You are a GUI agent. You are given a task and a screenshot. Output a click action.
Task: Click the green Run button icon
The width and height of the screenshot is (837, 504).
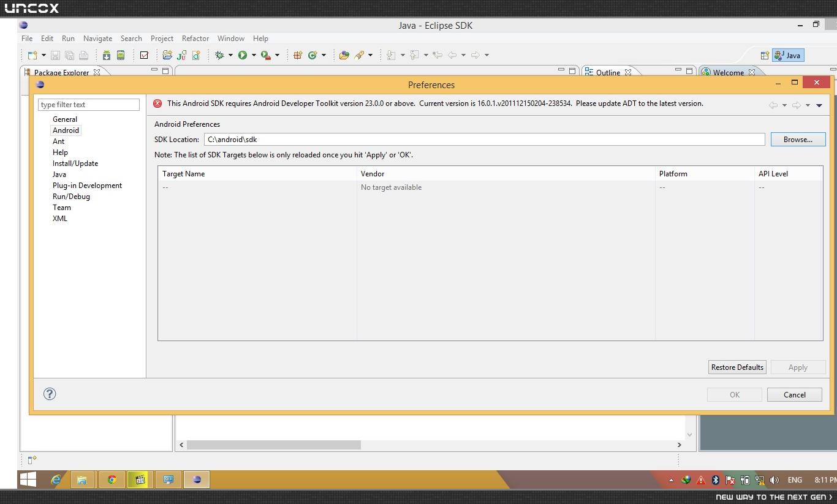click(x=243, y=55)
